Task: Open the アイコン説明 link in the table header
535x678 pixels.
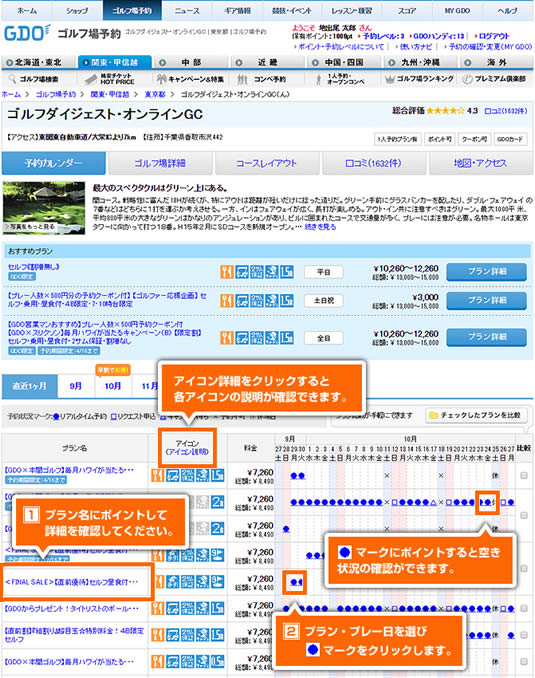Action: tap(187, 452)
